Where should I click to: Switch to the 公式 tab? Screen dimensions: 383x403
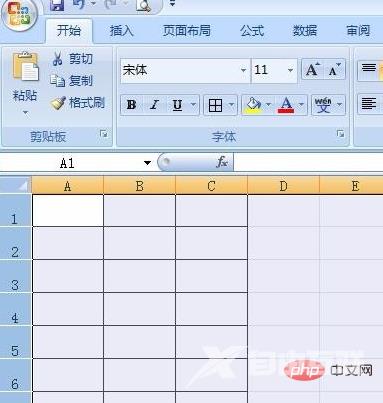pyautogui.click(x=252, y=31)
